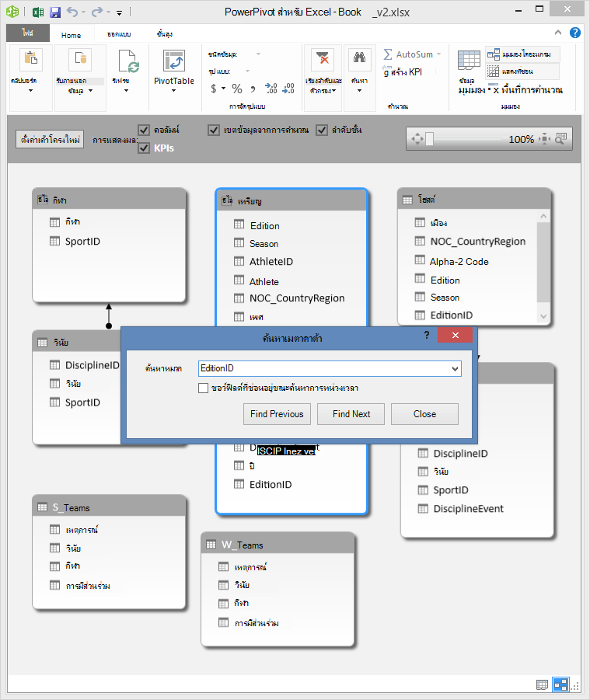Open the File tab
This screenshot has width=590, height=700.
point(27,33)
